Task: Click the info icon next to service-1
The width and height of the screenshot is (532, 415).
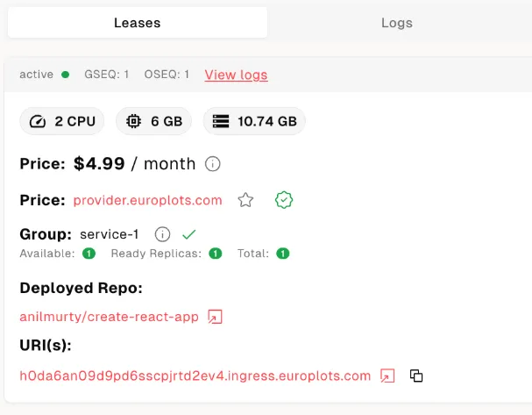Action: coord(162,234)
